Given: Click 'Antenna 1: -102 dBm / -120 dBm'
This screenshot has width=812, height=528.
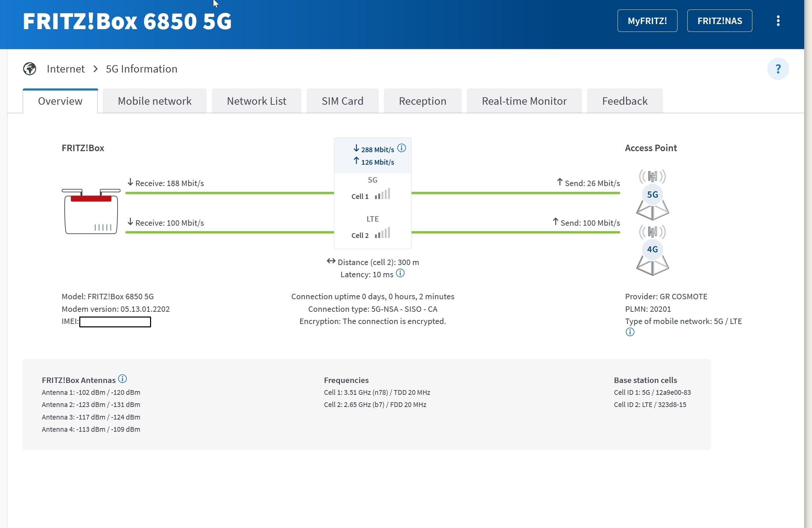Looking at the screenshot, I should point(91,392).
